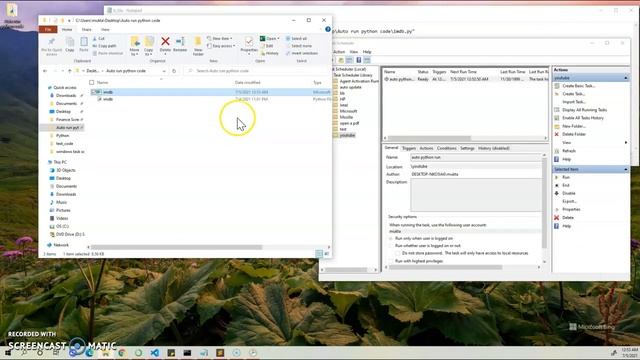The width and height of the screenshot is (640, 360).
Task: Expand the View submenu in Actions pane
Action: pyautogui.click(x=626, y=143)
